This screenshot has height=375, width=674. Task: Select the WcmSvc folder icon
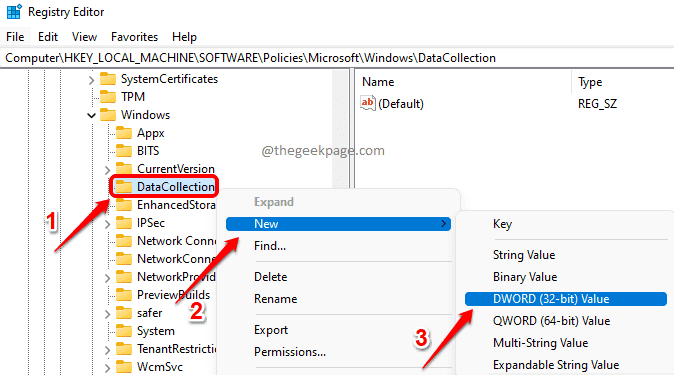[x=124, y=367]
